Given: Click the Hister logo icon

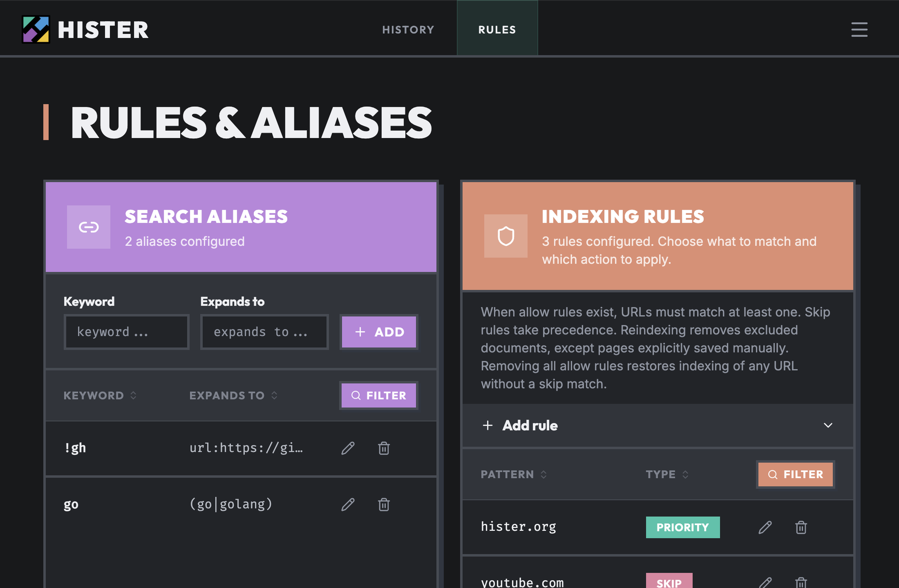Looking at the screenshot, I should tap(36, 29).
